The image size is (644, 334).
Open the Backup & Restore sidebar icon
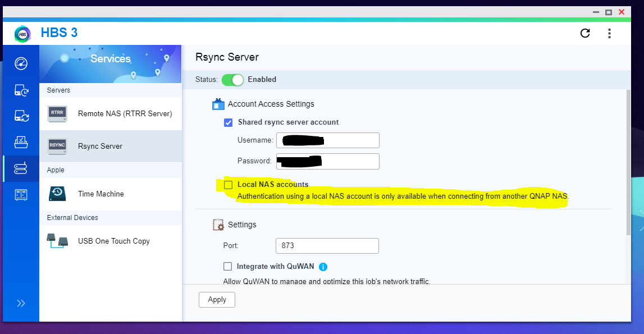point(21,89)
